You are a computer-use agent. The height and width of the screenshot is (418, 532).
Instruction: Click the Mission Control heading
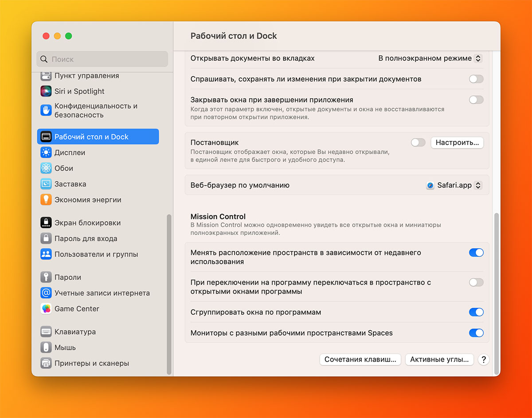pos(218,217)
